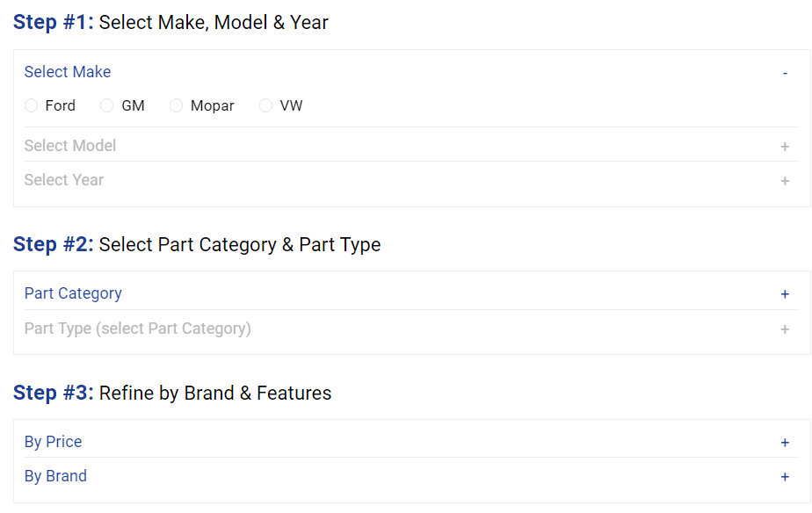Screen dimensions: 812x513
Task: Expand the Select Year section
Action: coord(64,180)
